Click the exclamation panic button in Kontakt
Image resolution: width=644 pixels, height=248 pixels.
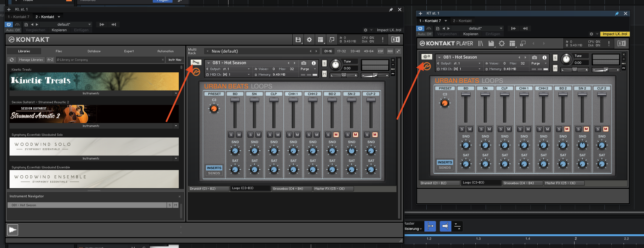pyautogui.click(x=383, y=40)
